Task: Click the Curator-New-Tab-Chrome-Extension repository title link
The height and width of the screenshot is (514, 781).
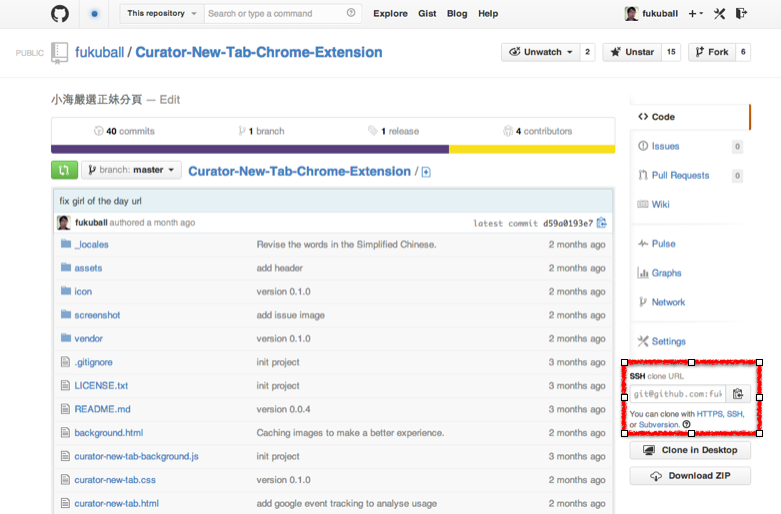Action: tap(259, 52)
